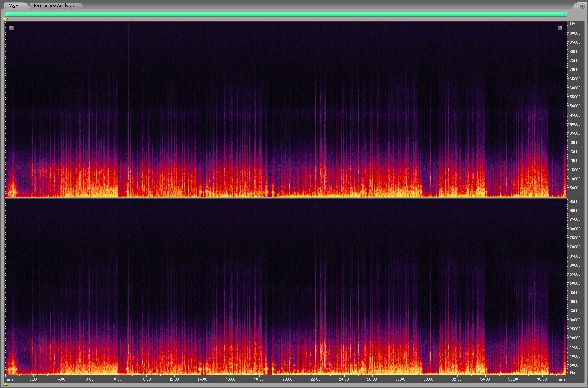
Task: Click the Hz label atop the frequency ruler
Action: [x=573, y=24]
